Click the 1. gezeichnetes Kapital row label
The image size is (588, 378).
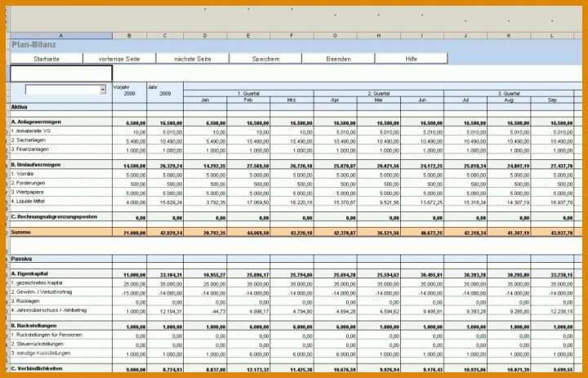point(37,283)
